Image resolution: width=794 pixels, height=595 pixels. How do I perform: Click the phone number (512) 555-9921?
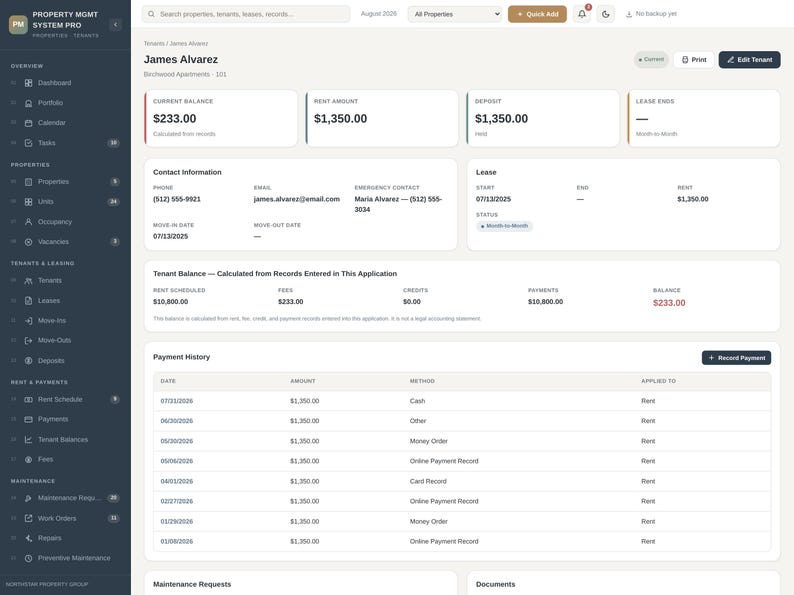point(177,199)
